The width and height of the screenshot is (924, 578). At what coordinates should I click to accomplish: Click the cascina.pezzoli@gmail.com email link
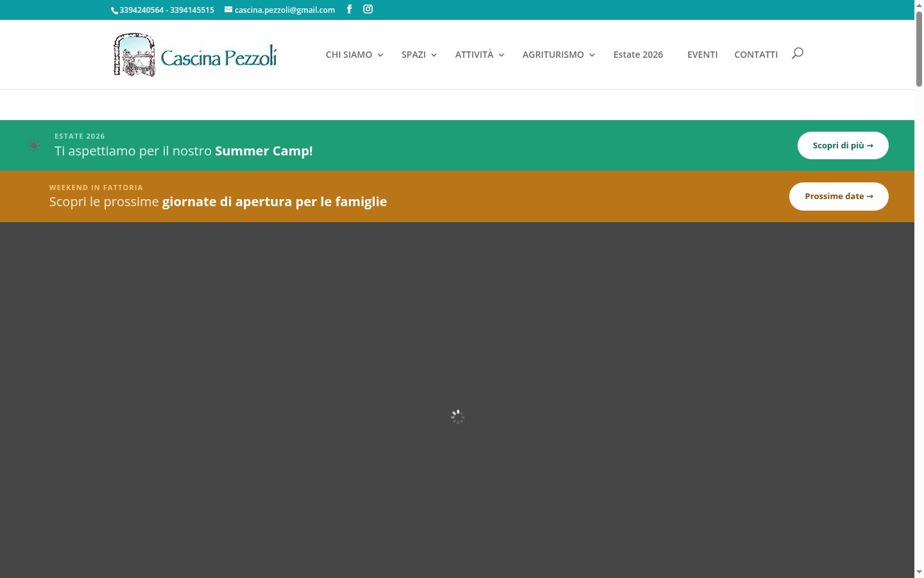pyautogui.click(x=285, y=10)
